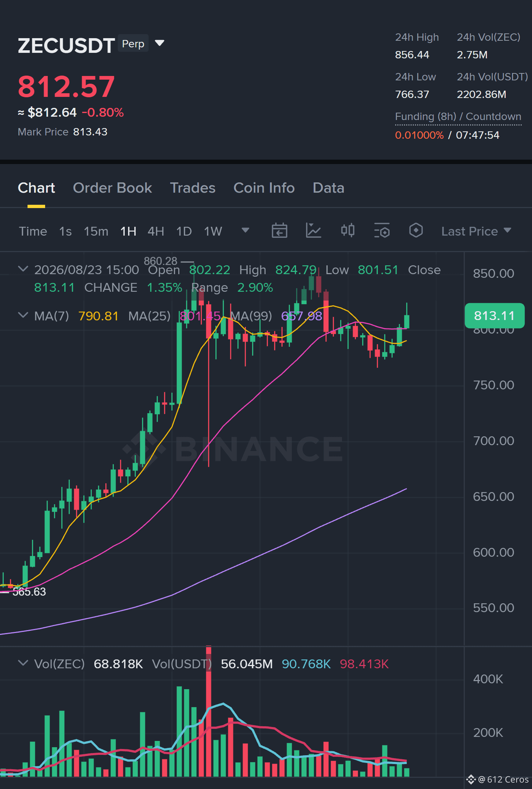Open the more timeframes dropdown arrow
This screenshot has height=789, width=532.
[x=245, y=230]
